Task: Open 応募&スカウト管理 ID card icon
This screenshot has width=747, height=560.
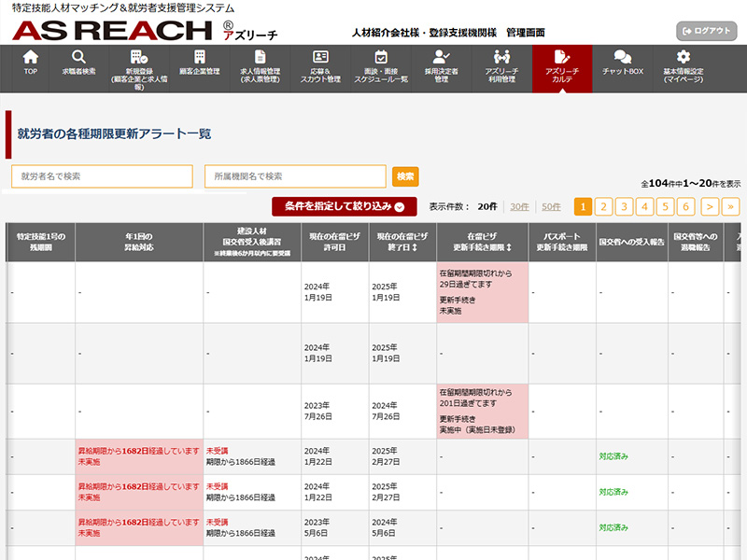Action: pos(320,57)
